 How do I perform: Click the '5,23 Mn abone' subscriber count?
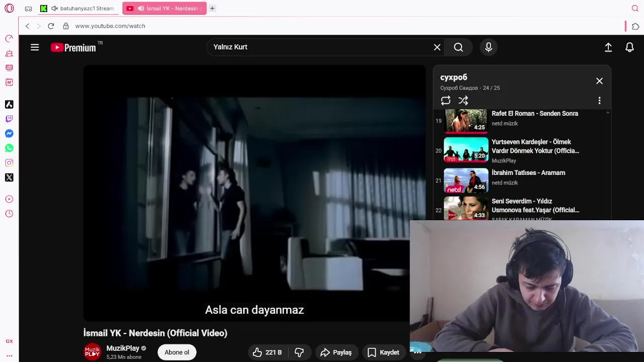124,357
